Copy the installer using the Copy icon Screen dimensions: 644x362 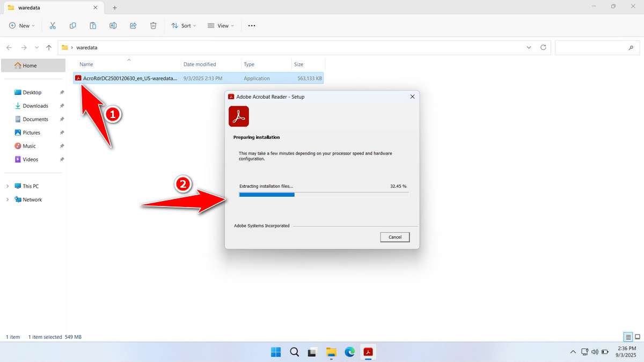click(x=72, y=25)
